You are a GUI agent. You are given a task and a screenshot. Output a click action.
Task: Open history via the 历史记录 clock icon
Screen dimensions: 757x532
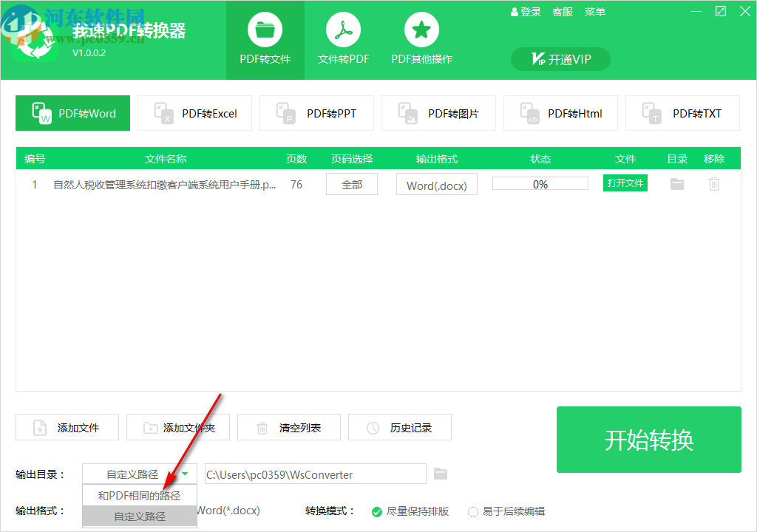pyautogui.click(x=373, y=426)
